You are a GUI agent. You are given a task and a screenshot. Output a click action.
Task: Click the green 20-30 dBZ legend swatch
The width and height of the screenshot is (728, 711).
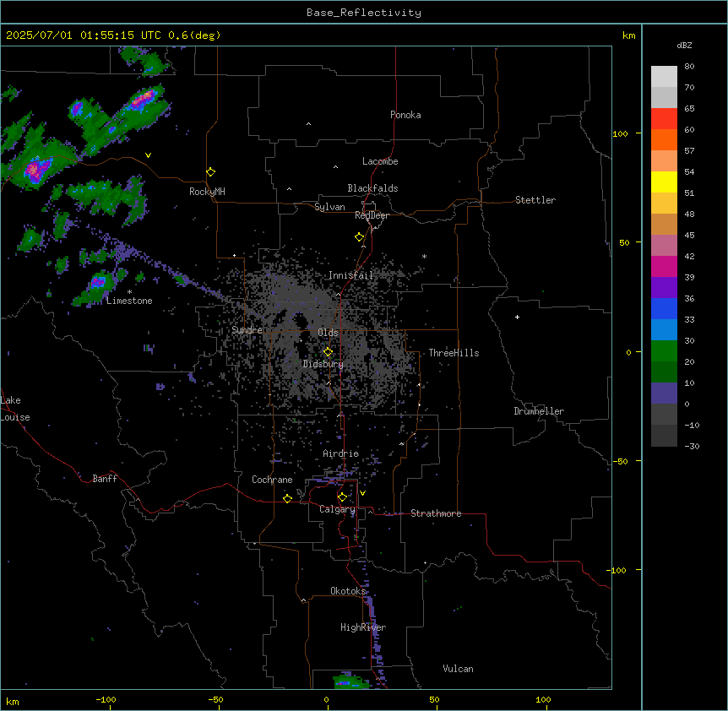click(664, 351)
